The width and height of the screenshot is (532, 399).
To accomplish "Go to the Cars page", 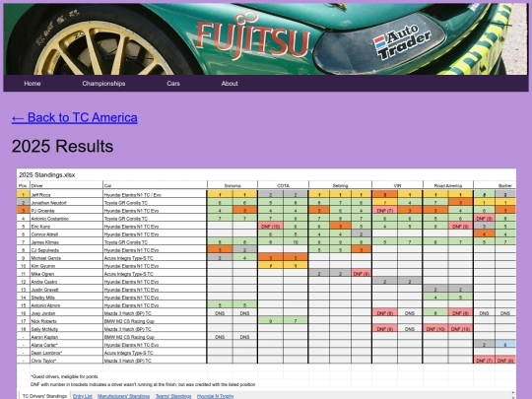I will point(173,84).
